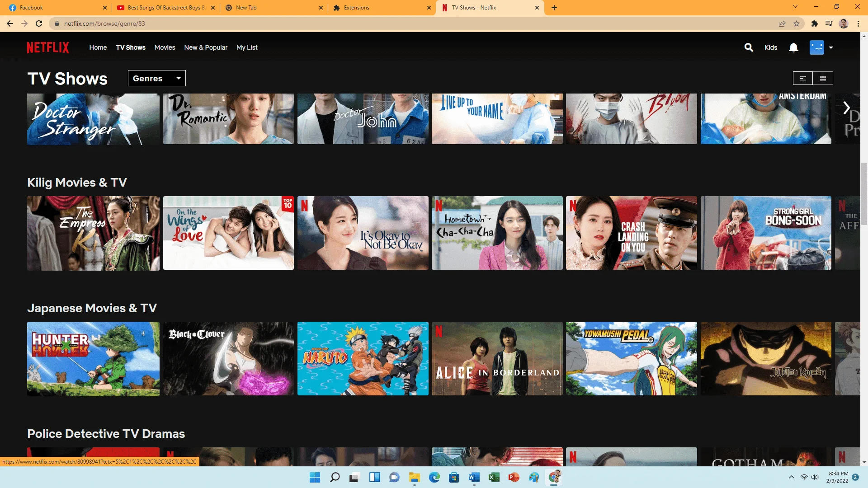Go to New & Popular
Viewport: 868px width, 488px height.
click(206, 47)
